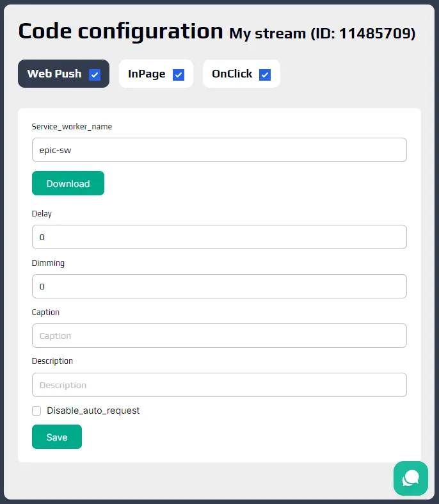
Task: Disable the OnClick checkbox
Action: [265, 75]
